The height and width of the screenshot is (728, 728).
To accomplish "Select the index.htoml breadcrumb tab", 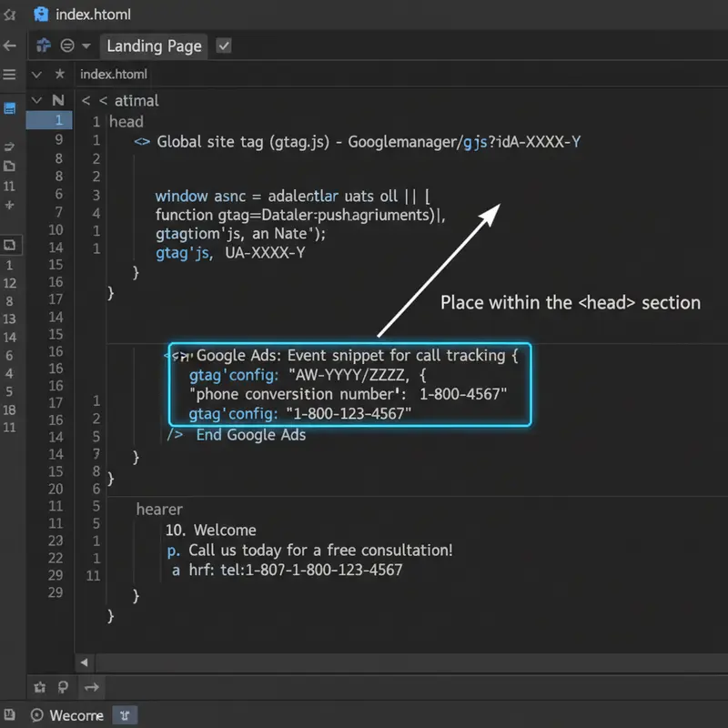I will 114,75.
